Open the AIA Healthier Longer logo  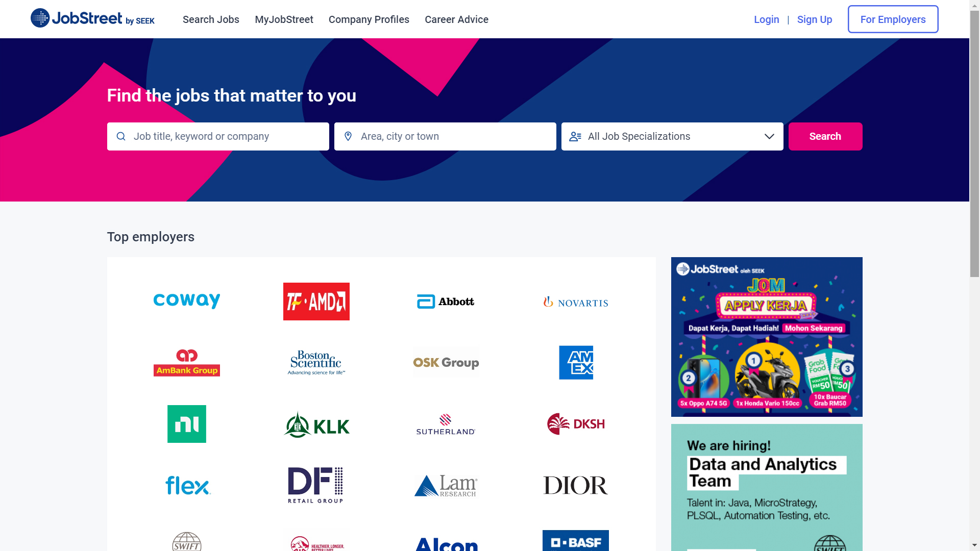[x=316, y=543]
